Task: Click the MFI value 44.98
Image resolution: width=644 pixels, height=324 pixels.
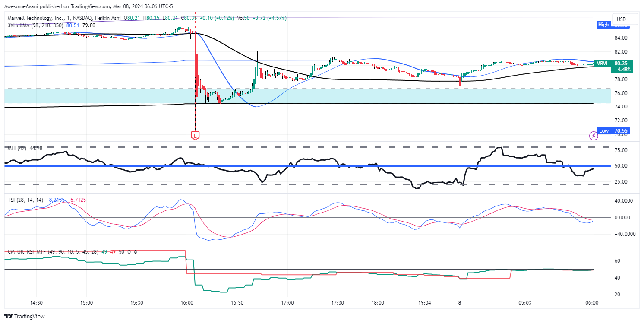Action: (35, 148)
